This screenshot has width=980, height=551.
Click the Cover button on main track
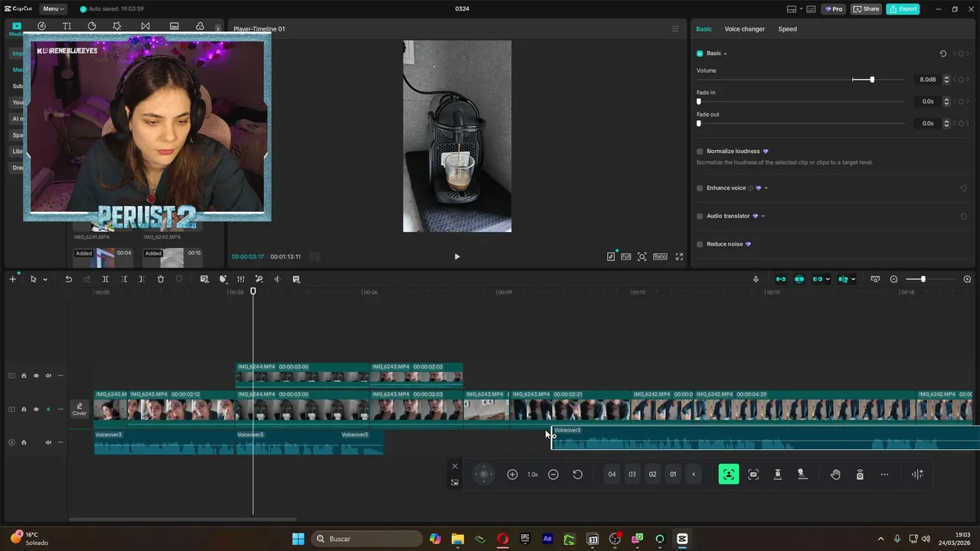point(80,409)
